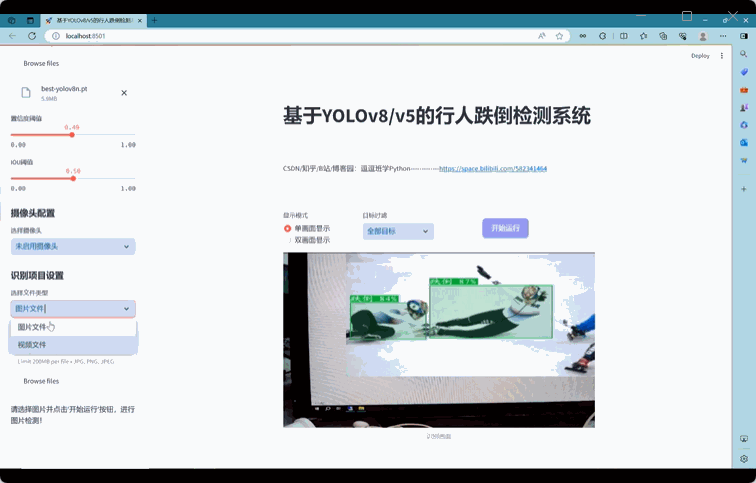Toggle the Edge sidebar pane button
The width and height of the screenshot is (756, 483).
(x=744, y=36)
